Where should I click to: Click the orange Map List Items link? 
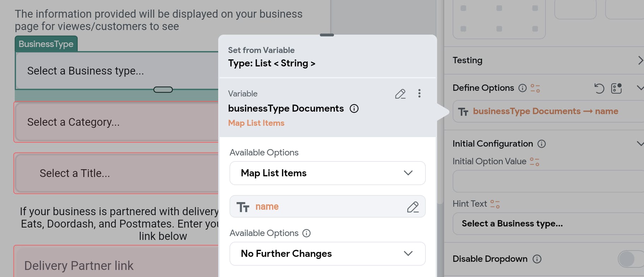click(256, 123)
